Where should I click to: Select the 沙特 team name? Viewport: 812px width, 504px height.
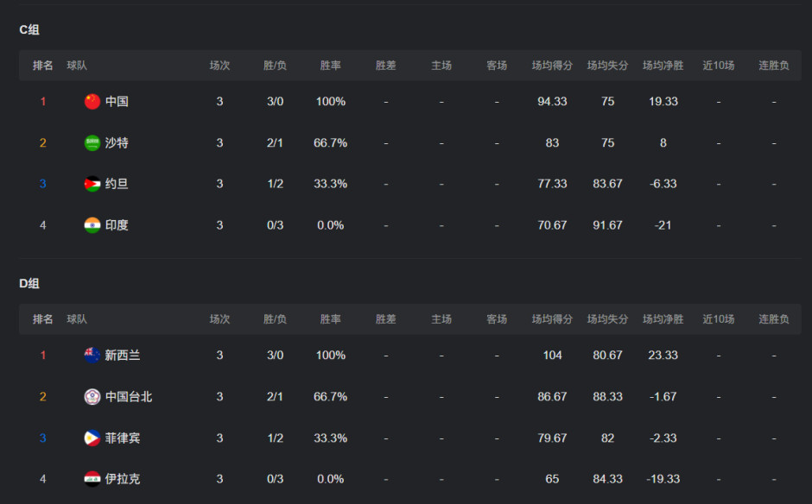pos(117,142)
